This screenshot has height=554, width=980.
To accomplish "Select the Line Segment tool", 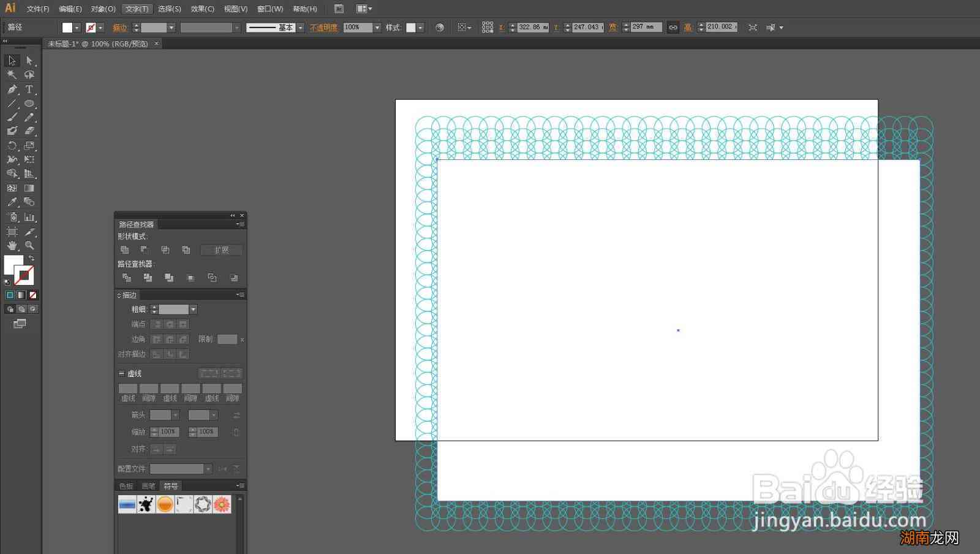I will point(12,104).
